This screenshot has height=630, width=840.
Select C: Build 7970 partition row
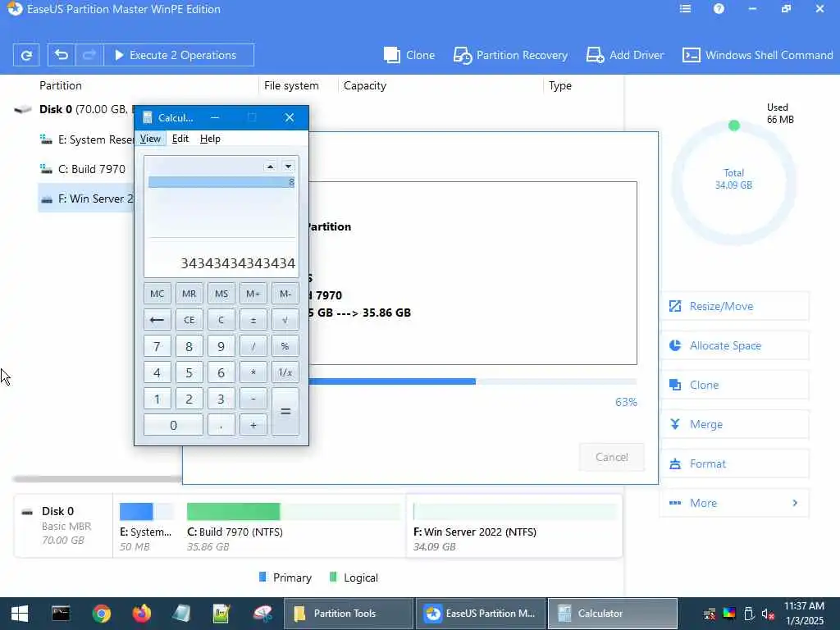tap(85, 169)
